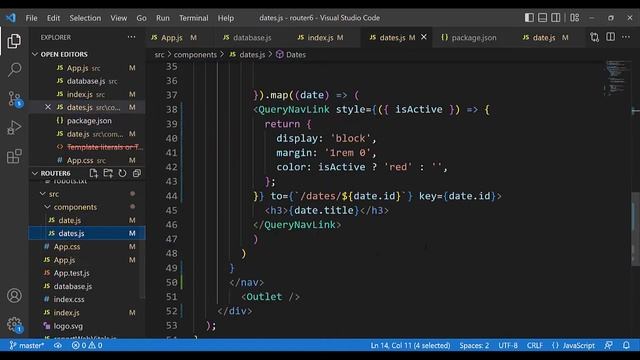The height and width of the screenshot is (360, 640).
Task: Toggle primary side bar visibility
Action: pos(529,18)
